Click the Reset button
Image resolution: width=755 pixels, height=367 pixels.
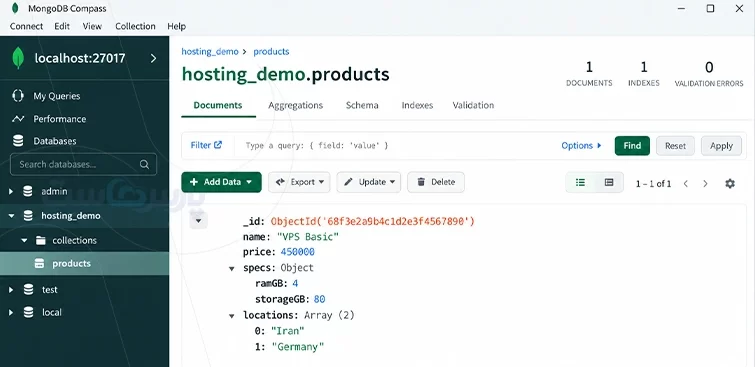675,145
